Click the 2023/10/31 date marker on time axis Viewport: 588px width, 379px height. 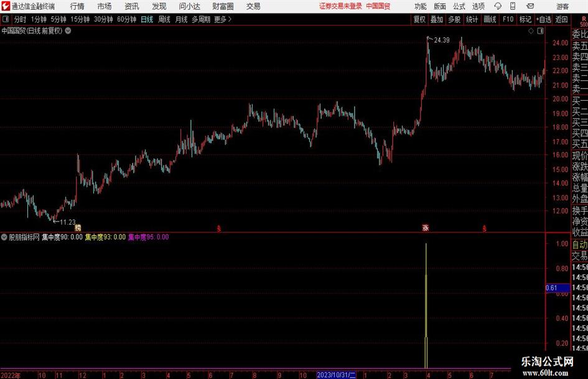click(336, 375)
